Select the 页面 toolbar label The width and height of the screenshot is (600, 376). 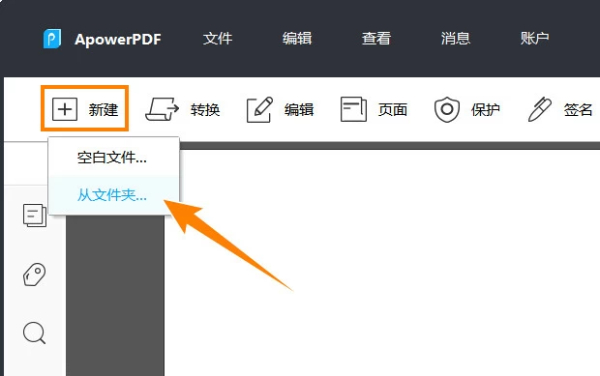pyautogui.click(x=393, y=110)
